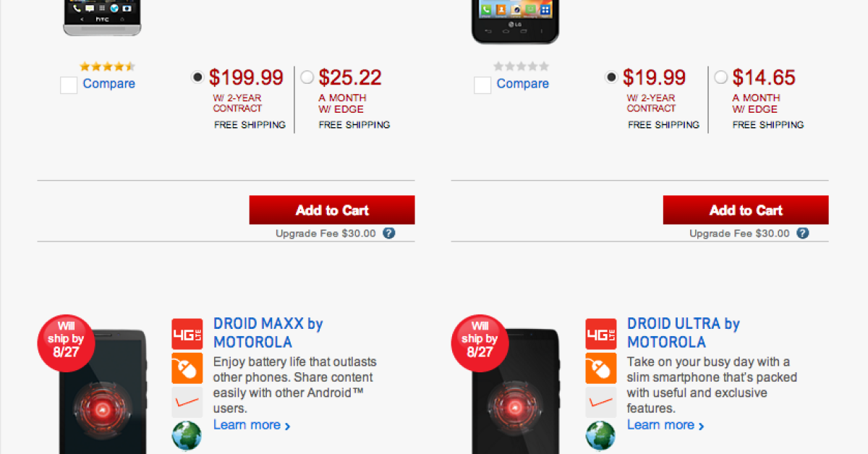Select $199.99 two-year contract option
The height and width of the screenshot is (454, 868).
pos(197,77)
